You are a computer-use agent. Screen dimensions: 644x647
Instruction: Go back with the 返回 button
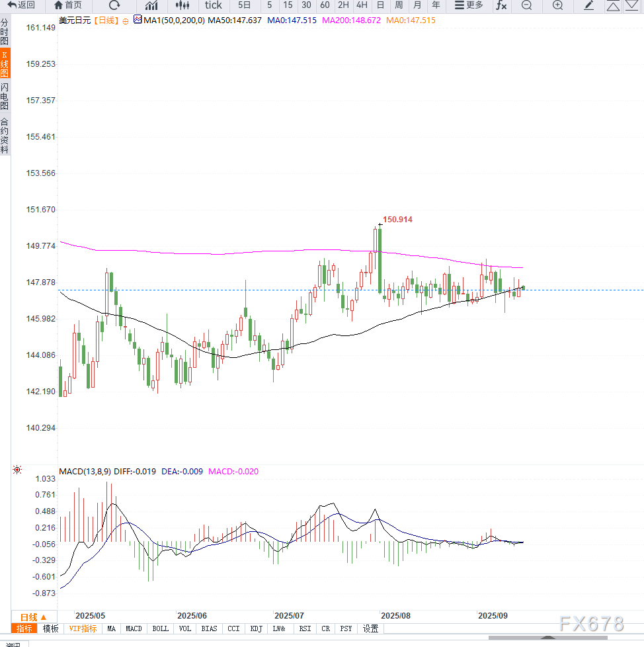[21, 5]
